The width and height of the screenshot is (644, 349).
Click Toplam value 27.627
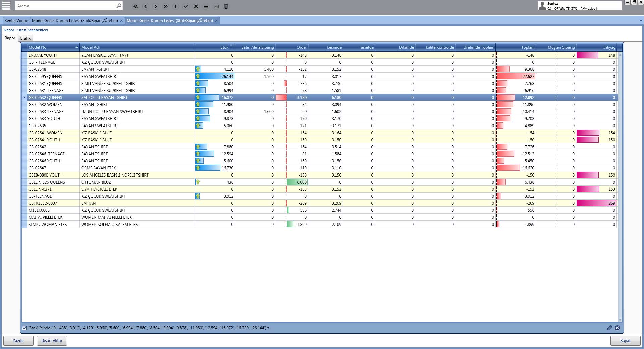click(516, 76)
